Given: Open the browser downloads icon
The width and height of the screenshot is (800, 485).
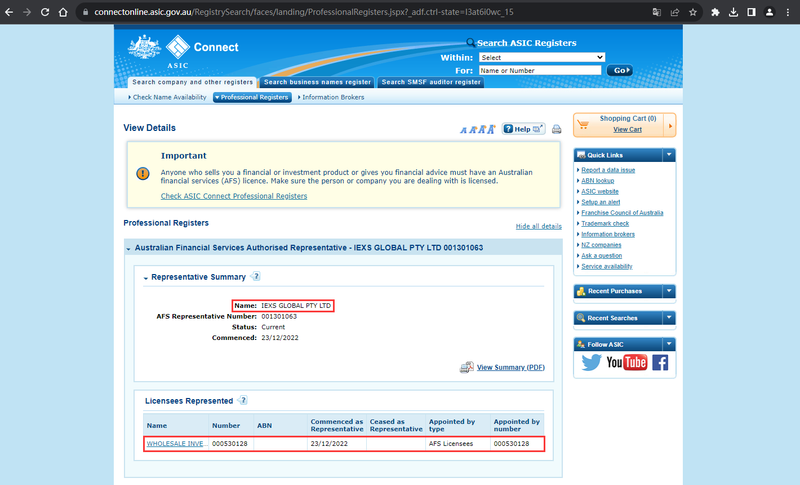Looking at the screenshot, I should click(733, 12).
